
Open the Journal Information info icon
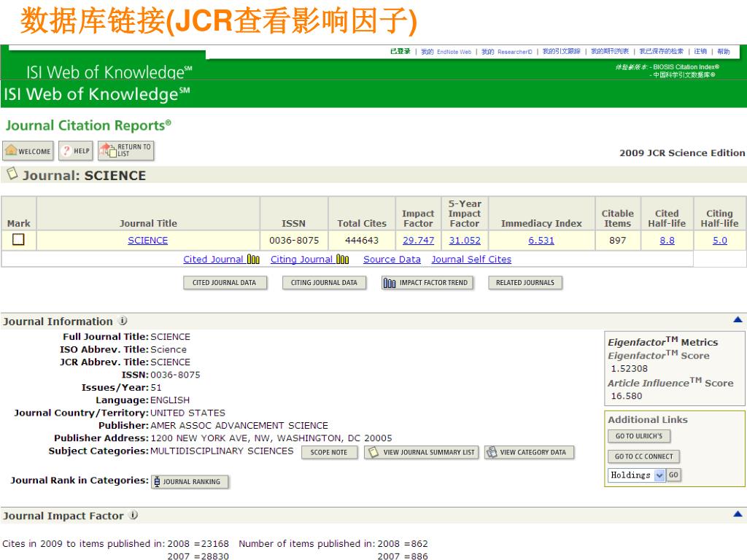[x=123, y=321]
